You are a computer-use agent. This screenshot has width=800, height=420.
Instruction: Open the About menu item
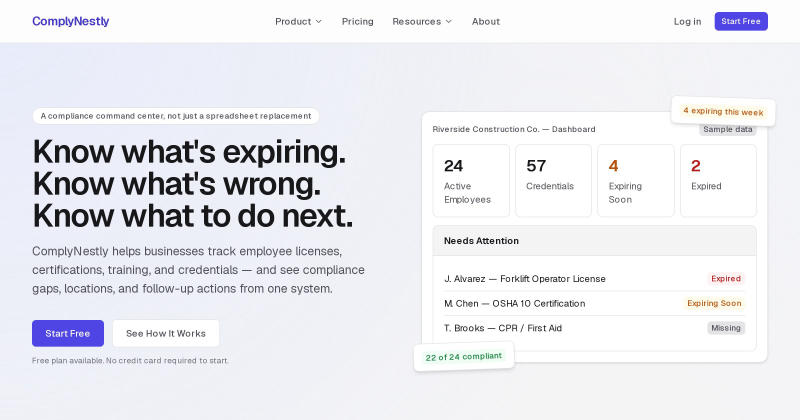coord(486,21)
